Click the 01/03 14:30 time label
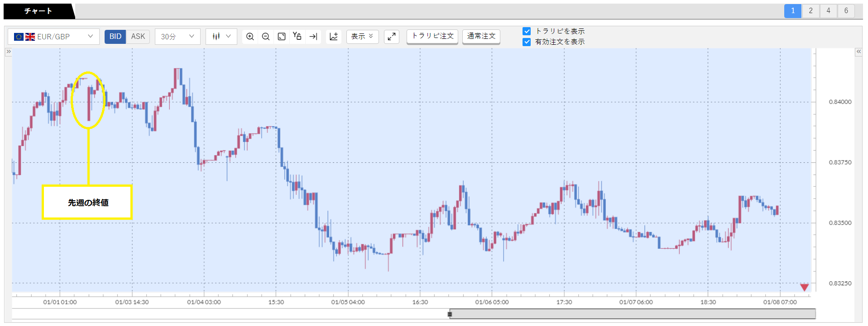The image size is (868, 326). [x=132, y=302]
